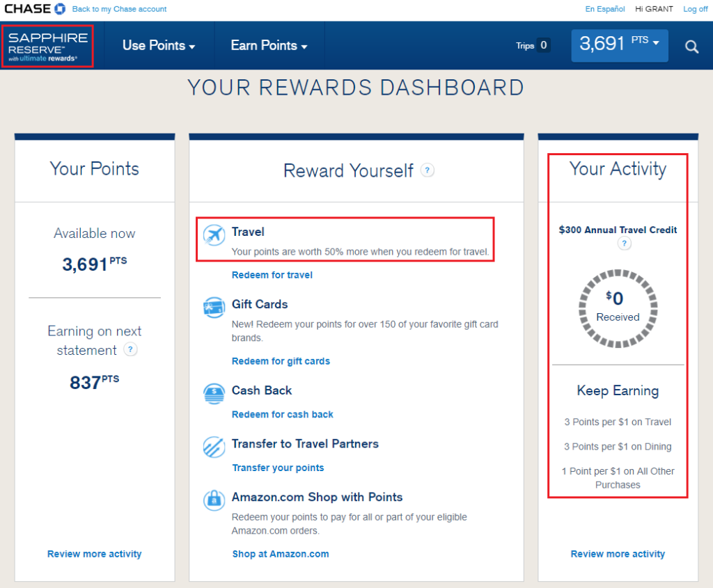713x588 pixels.
Task: Click help icon beside Earning on next statement
Action: 130,350
